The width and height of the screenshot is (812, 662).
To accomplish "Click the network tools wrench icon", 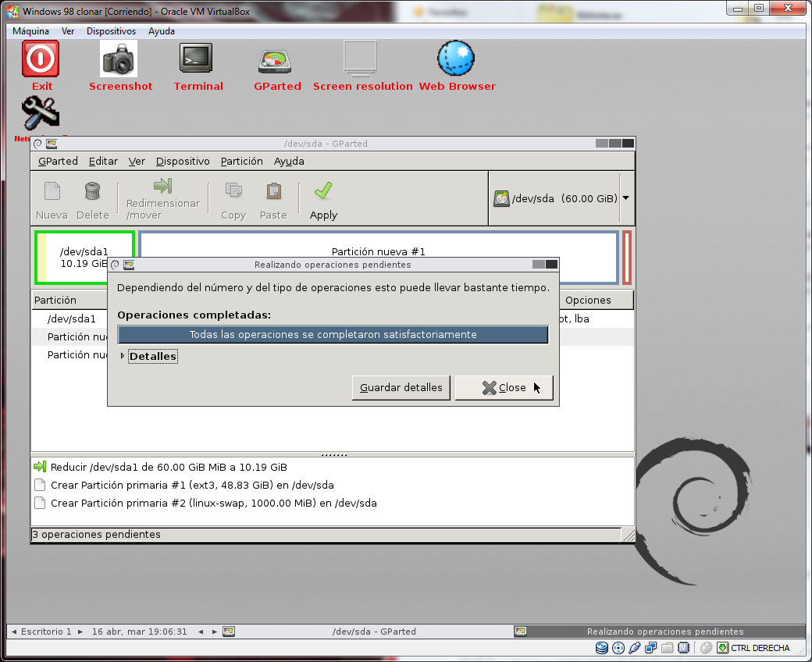I will (x=41, y=114).
